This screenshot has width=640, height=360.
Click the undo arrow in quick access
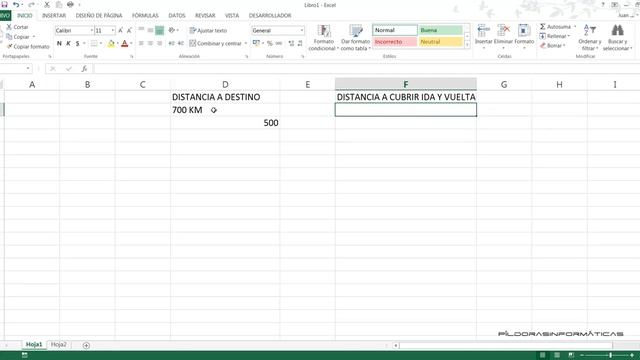point(16,4)
